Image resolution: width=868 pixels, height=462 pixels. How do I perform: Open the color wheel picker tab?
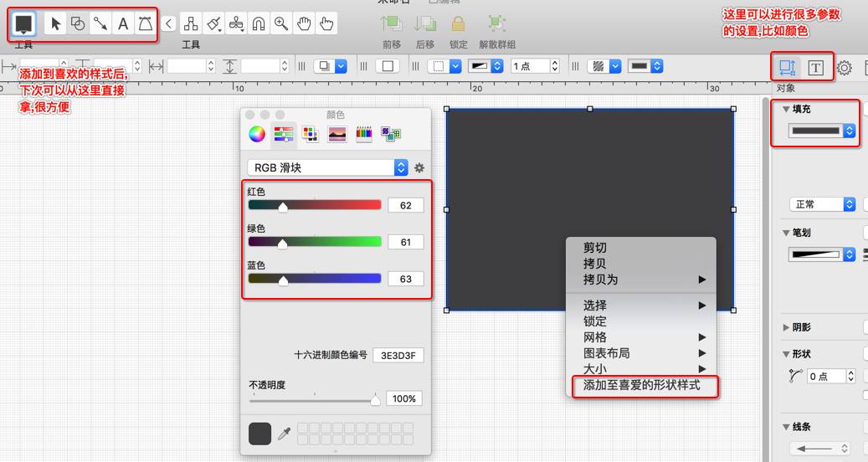click(257, 134)
